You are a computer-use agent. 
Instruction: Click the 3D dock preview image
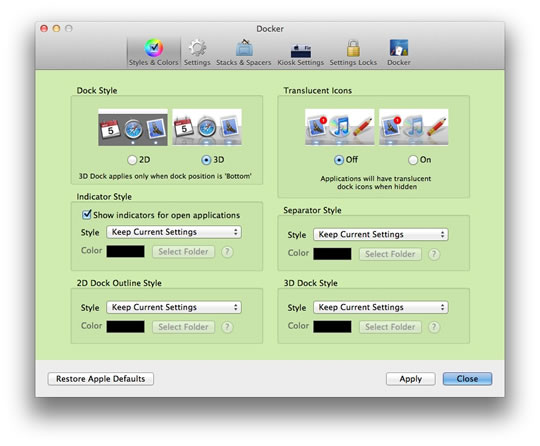click(x=207, y=127)
